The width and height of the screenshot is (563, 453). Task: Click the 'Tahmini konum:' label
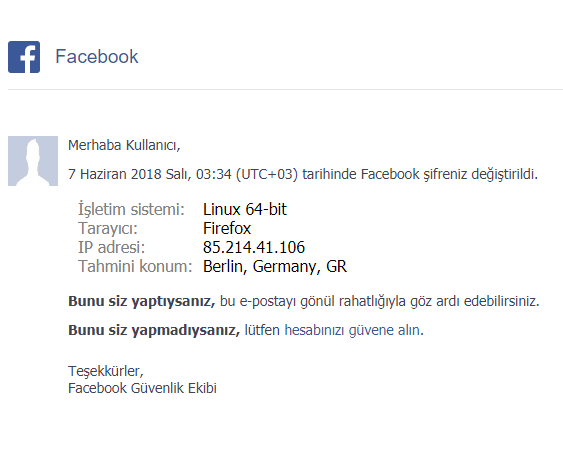tap(135, 266)
